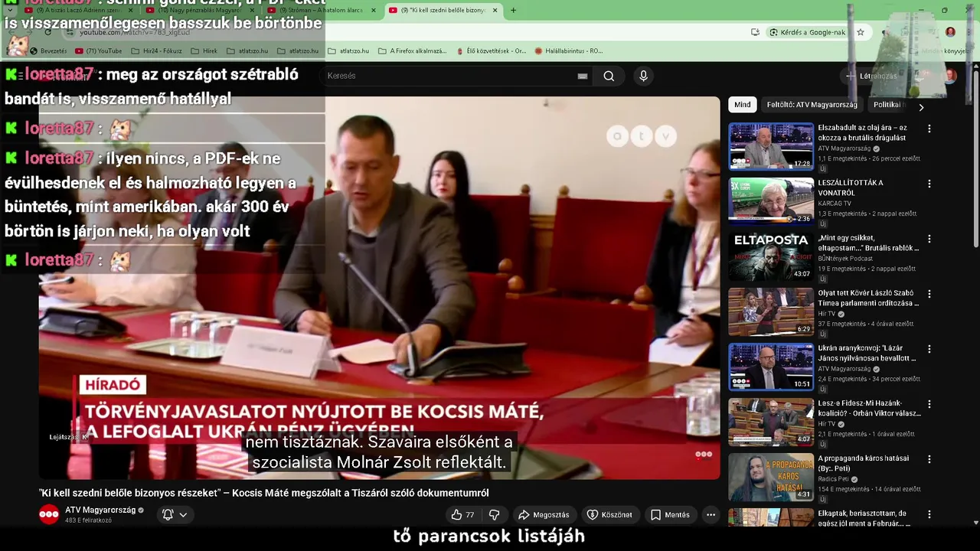This screenshot has height=551, width=980.
Task: Click the install/cast icon in the address bar
Action: pos(756,32)
